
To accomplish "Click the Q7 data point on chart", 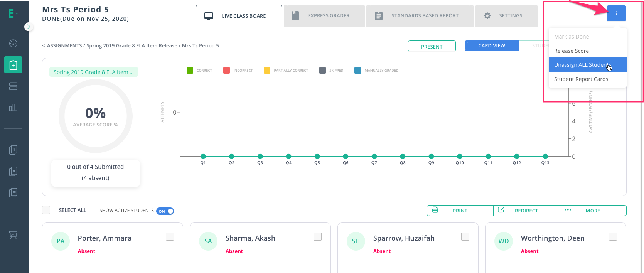I will [374, 156].
